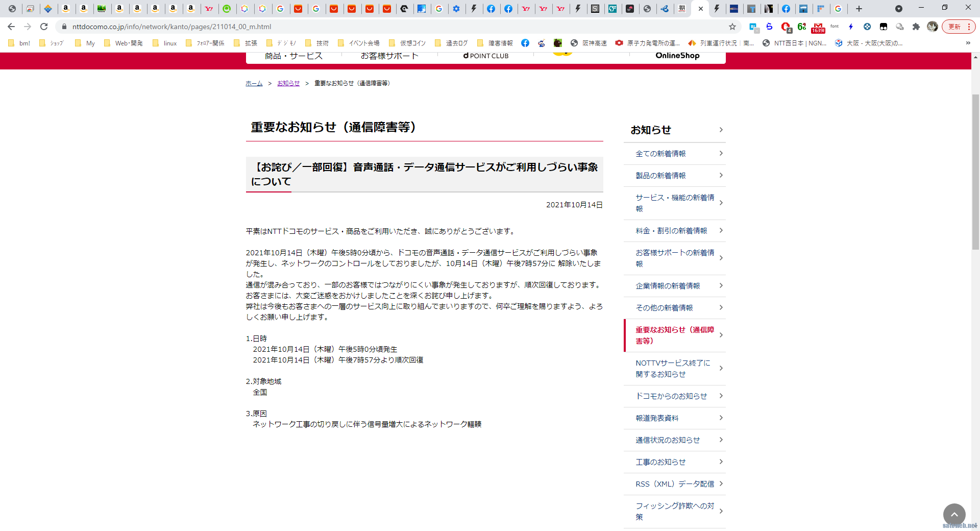Open 'd POINT CLUB' navigation item
Screen dimensions: 980x531
pos(485,56)
